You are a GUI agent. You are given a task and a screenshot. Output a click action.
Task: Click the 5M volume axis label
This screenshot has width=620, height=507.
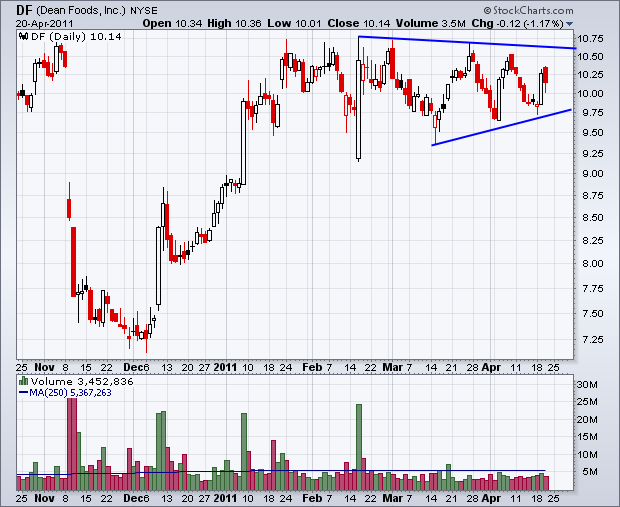pos(589,472)
